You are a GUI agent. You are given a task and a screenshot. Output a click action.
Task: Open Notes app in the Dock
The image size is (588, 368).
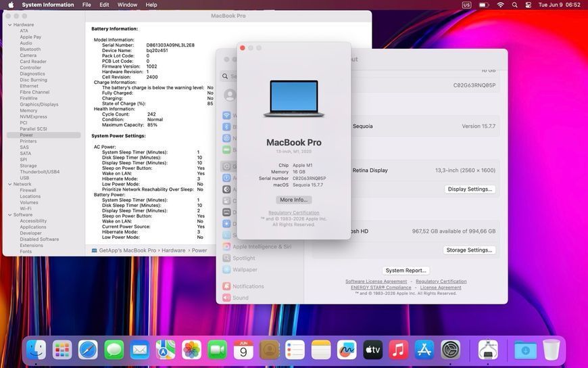(321, 350)
